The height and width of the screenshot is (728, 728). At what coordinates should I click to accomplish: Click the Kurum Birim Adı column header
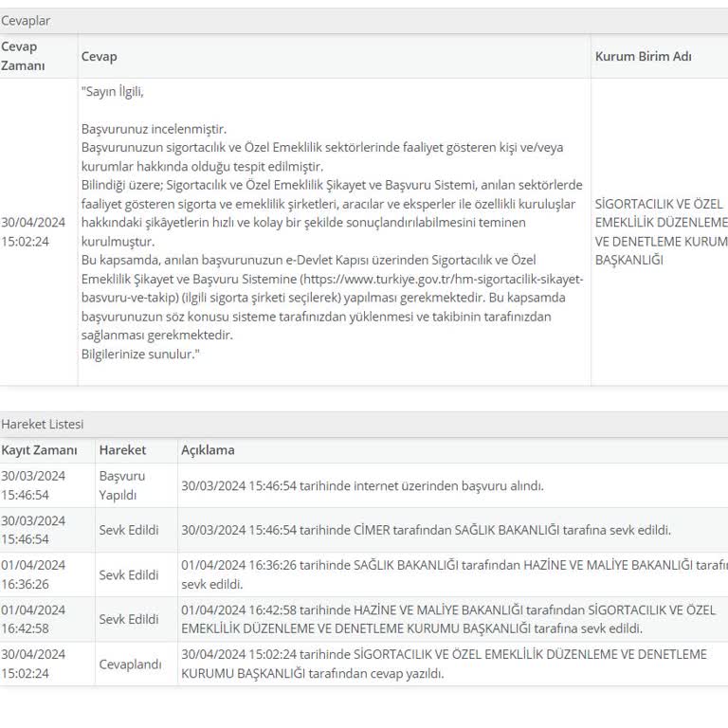pos(643,57)
